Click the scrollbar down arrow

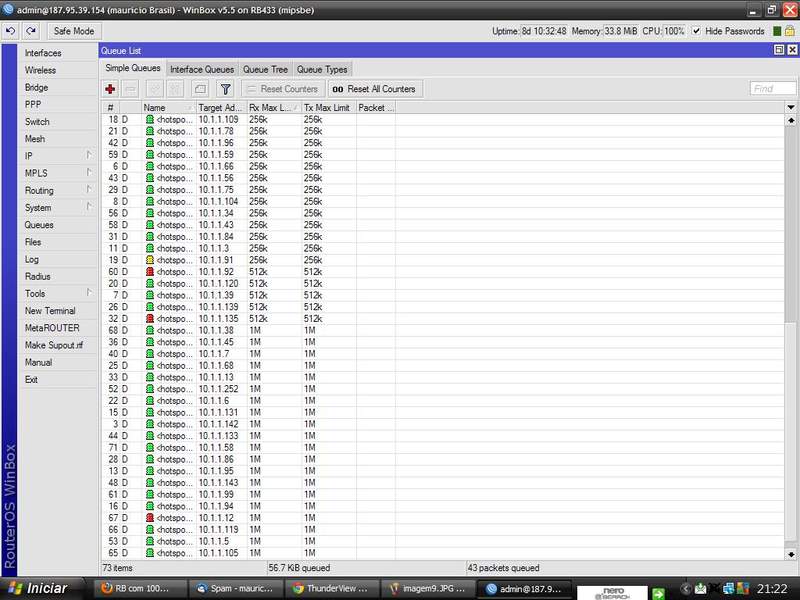click(x=791, y=554)
